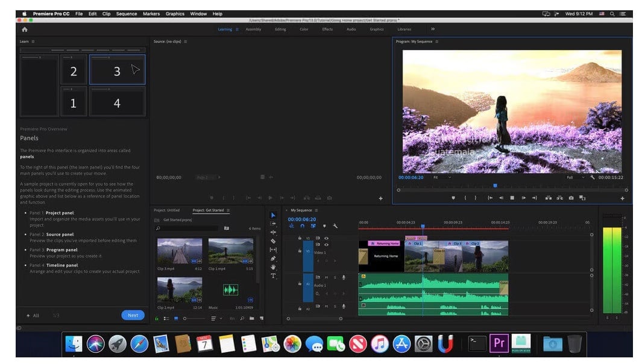The image size is (642, 364).
Task: Toggle insert sequences as nests
Action: tap(292, 226)
